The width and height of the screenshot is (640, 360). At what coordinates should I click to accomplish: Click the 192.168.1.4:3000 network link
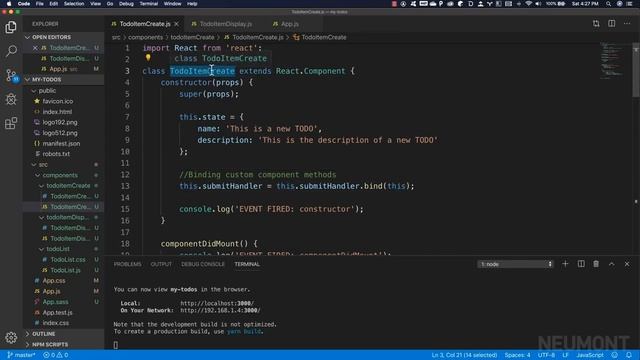pyautogui.click(x=220, y=310)
